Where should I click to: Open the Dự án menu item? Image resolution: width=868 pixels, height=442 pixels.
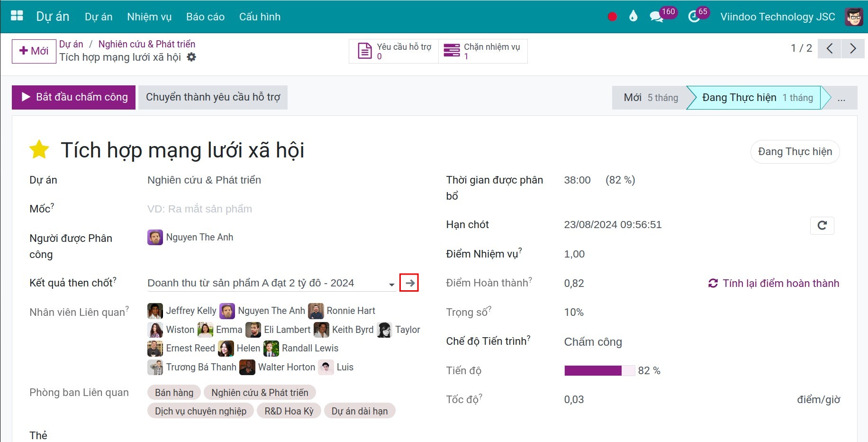point(99,17)
